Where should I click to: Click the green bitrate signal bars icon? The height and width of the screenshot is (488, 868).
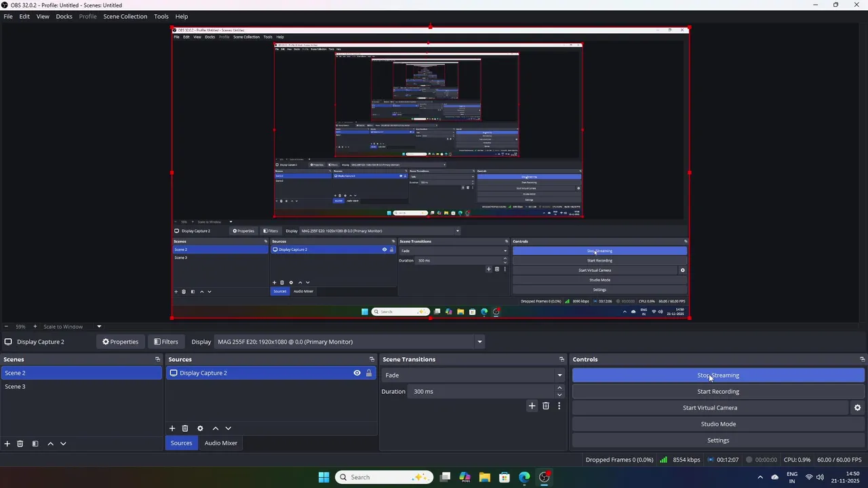coord(664,460)
